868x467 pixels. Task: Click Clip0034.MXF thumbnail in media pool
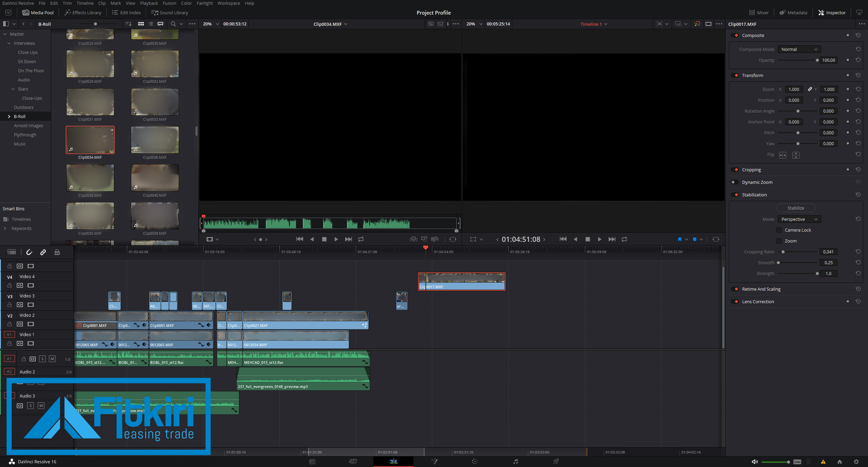click(90, 140)
